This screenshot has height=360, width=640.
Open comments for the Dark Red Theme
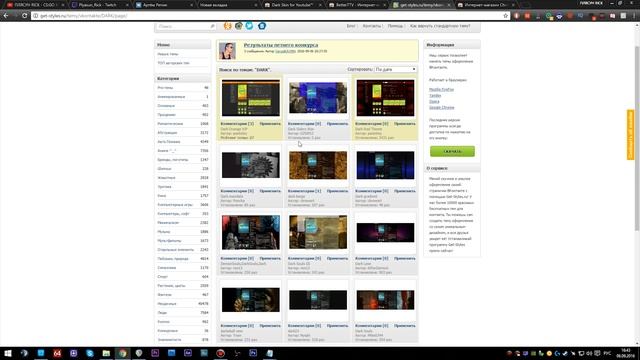click(x=372, y=124)
